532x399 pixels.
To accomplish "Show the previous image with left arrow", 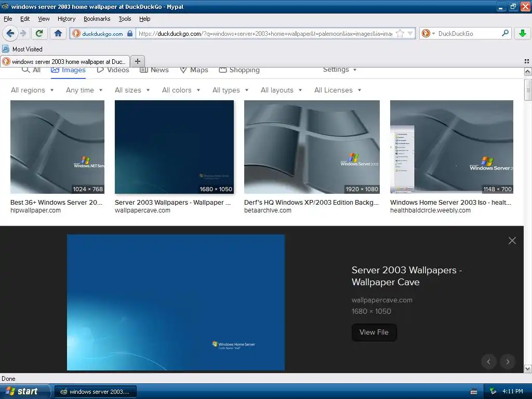I will point(488,362).
